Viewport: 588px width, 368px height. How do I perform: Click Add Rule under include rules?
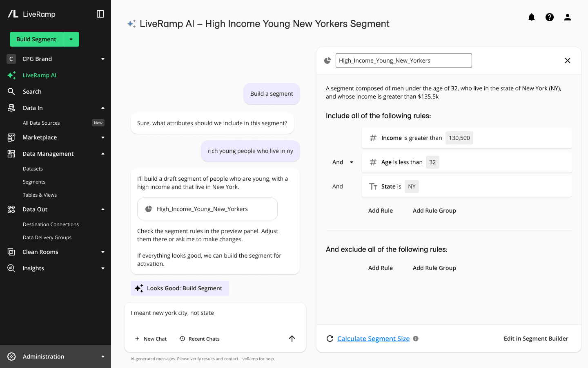381,211
